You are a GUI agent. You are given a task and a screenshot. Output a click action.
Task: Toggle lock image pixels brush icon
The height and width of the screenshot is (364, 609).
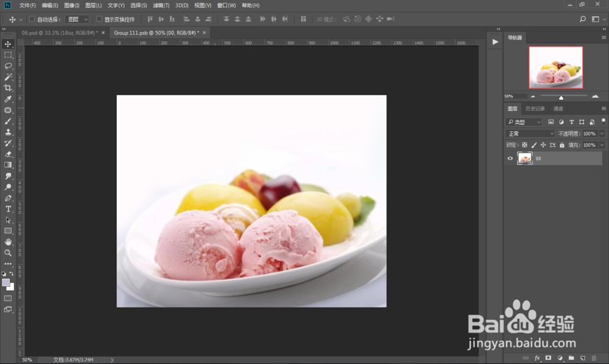pos(533,145)
